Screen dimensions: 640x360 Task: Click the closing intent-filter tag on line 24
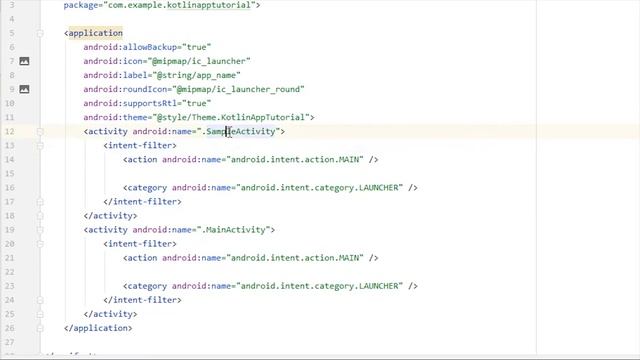(142, 300)
